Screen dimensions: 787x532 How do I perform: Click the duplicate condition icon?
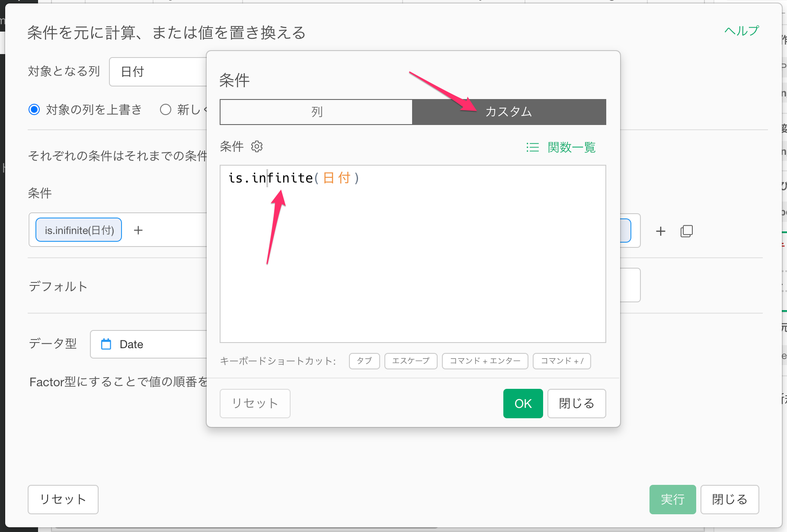(686, 231)
